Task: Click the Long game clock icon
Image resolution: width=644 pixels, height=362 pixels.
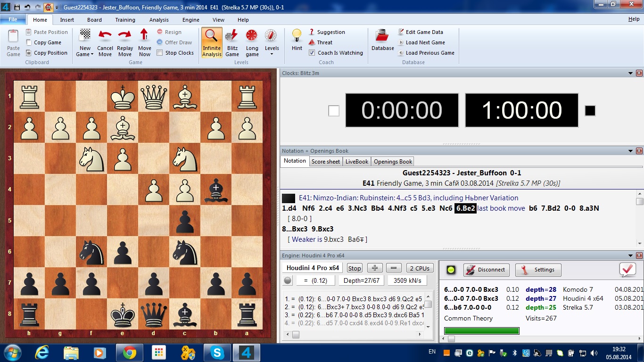Action: click(252, 36)
